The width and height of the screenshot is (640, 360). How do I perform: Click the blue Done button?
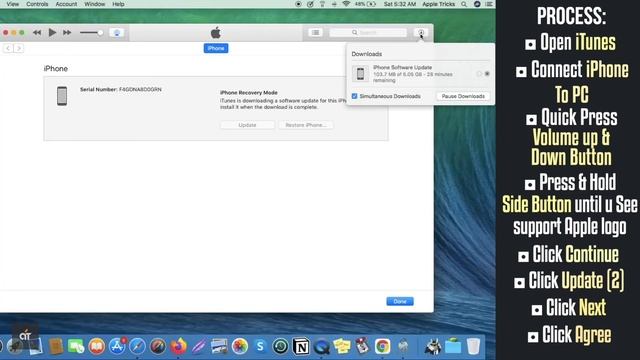pos(400,301)
